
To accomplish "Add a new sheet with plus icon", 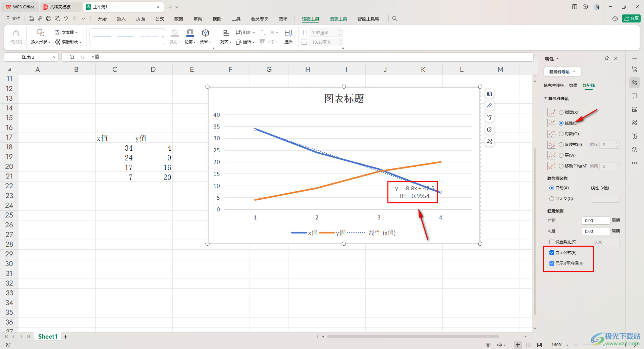I will (65, 337).
